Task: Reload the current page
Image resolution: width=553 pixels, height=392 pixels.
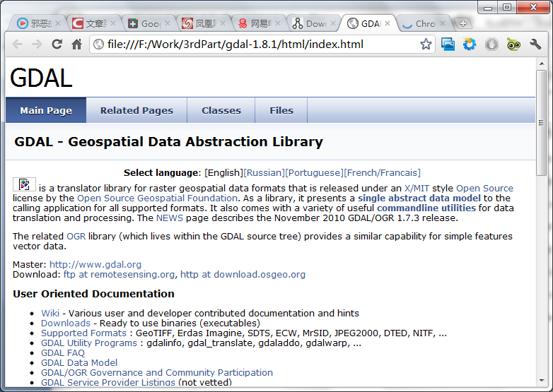Action: click(57, 44)
